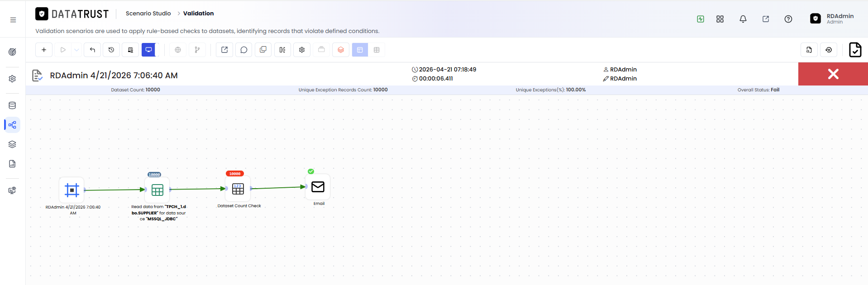Open the comments speech bubble icon
This screenshot has width=868, height=285.
(x=243, y=50)
